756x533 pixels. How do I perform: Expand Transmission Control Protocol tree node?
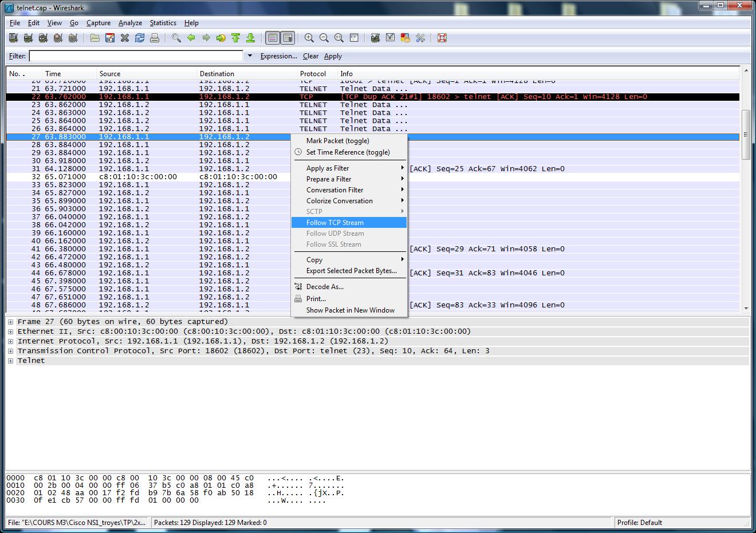10,351
